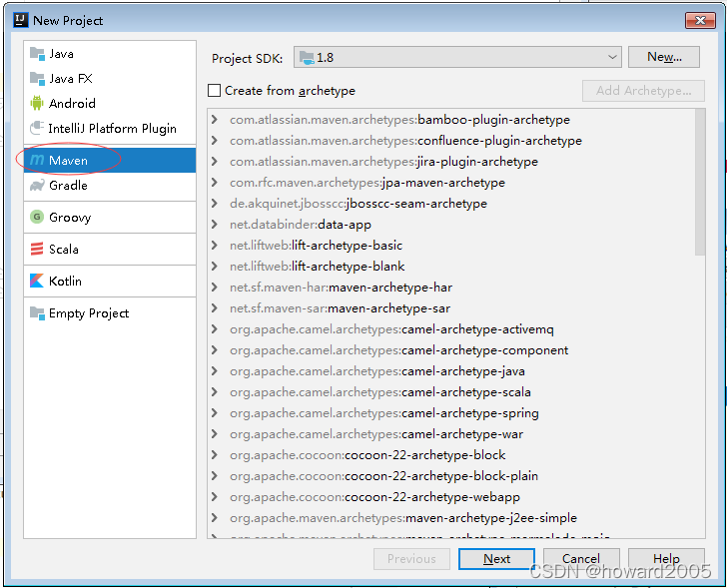Screen dimensions: 727x588
Task: Choose Android project type
Action: (x=110, y=103)
